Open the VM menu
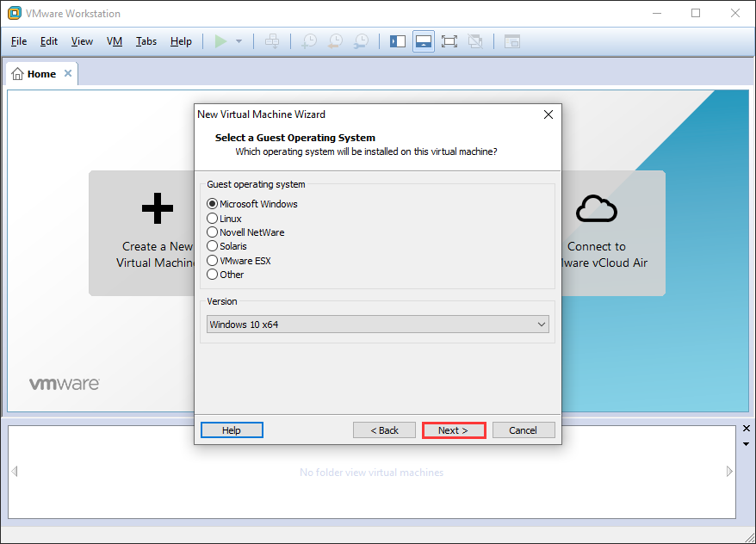Image resolution: width=756 pixels, height=544 pixels. [115, 41]
